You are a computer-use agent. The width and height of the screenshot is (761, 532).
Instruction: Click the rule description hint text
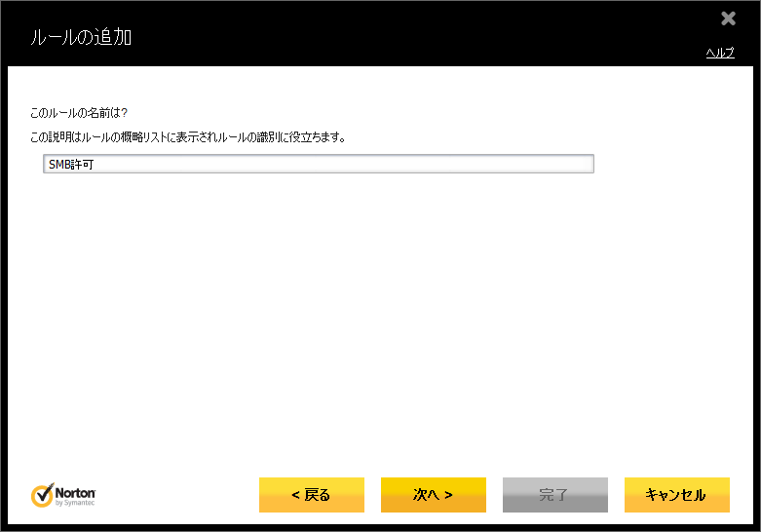(189, 138)
